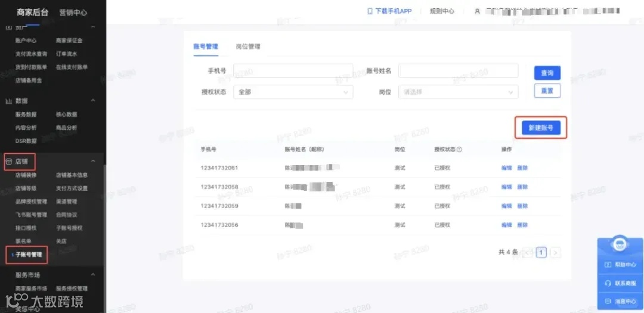
Task: Select the 账号管理 tab
Action: (x=205, y=47)
